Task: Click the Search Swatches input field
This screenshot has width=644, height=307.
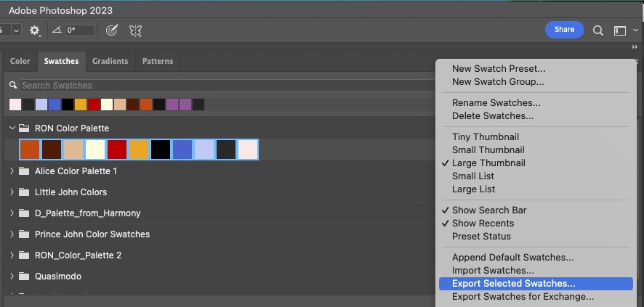Action: [227, 85]
